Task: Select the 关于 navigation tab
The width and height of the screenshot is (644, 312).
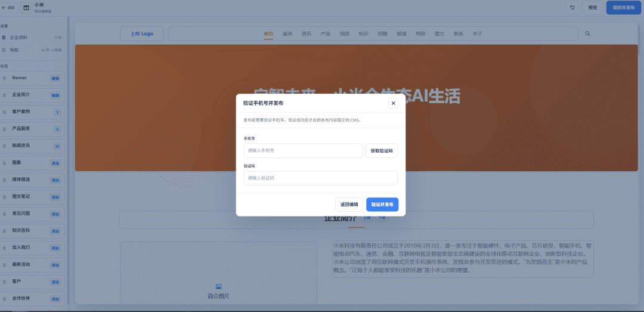Action: pyautogui.click(x=477, y=34)
